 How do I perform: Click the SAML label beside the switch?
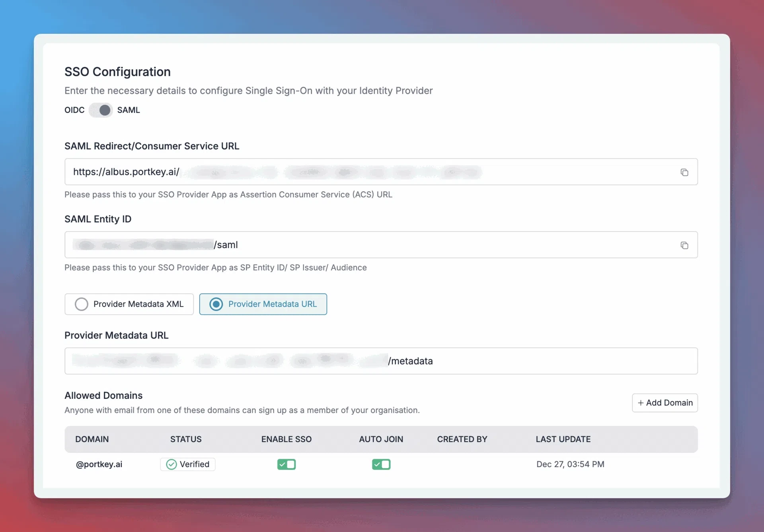tap(129, 110)
